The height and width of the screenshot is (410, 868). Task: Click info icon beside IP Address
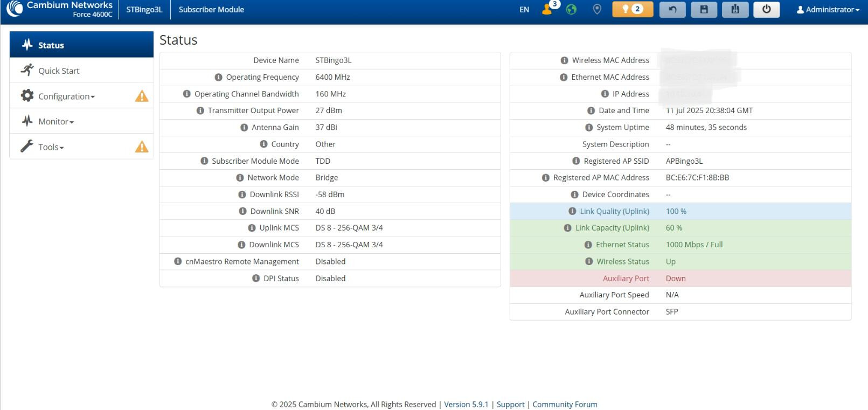(x=605, y=94)
